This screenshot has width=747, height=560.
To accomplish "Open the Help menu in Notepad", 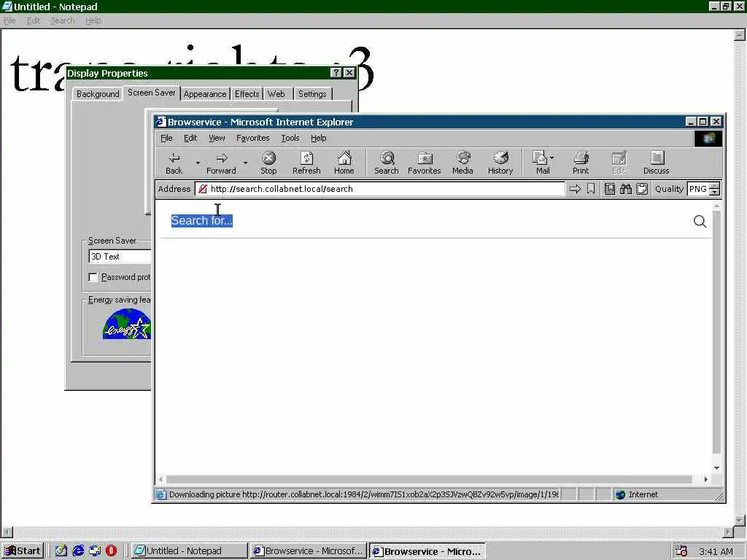I will [x=93, y=20].
